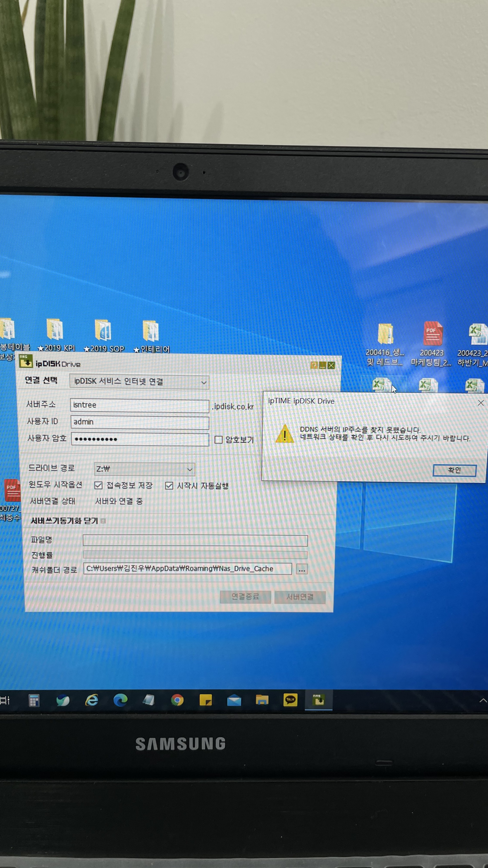Image resolution: width=488 pixels, height=868 pixels.
Task: Browse cache folder with the ... button
Action: click(302, 569)
